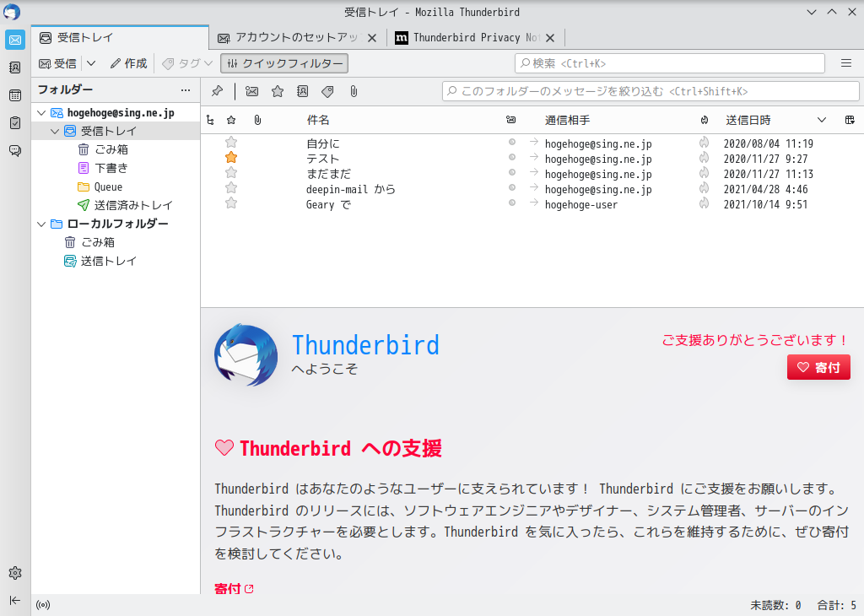864x616 pixels.
Task: Filter messages with attachments
Action: point(354,91)
